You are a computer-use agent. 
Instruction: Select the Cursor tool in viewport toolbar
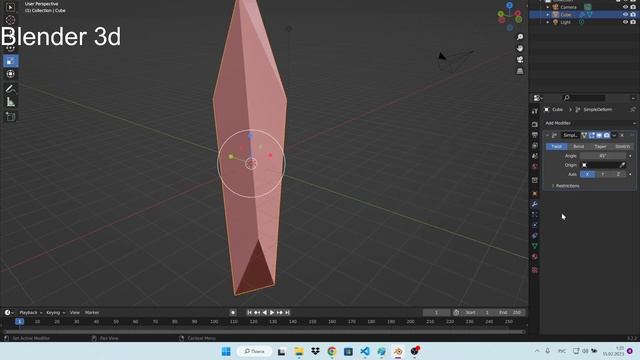click(11, 20)
